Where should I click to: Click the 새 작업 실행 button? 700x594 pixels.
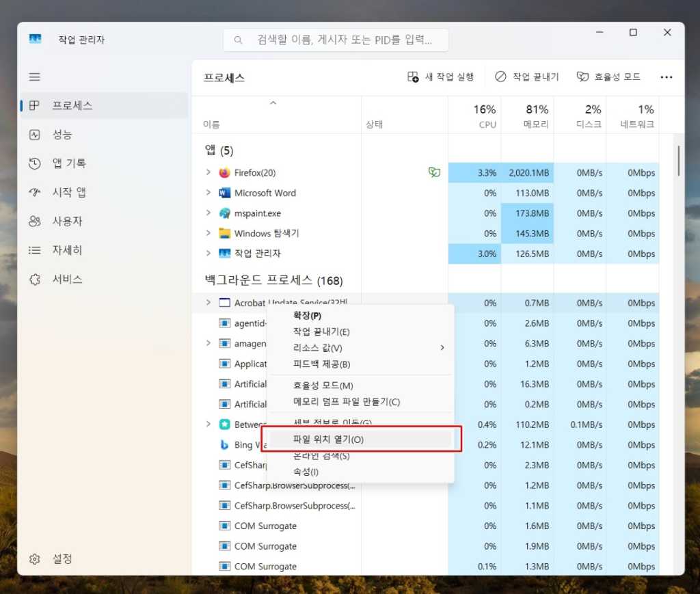(441, 77)
